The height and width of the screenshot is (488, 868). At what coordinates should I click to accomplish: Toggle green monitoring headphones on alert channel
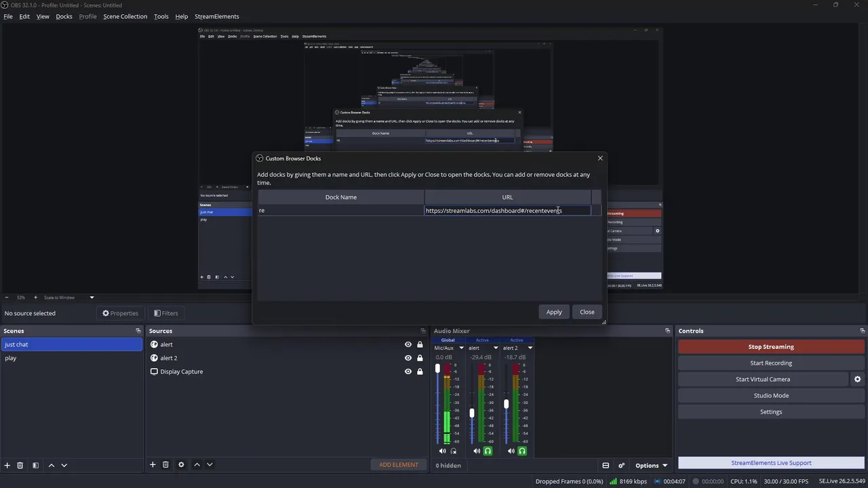click(x=488, y=451)
